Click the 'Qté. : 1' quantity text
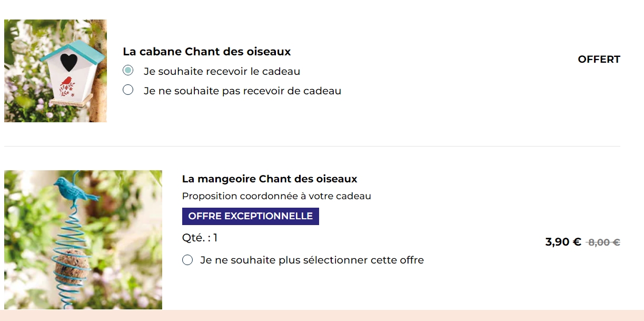This screenshot has width=644, height=321. click(x=200, y=238)
